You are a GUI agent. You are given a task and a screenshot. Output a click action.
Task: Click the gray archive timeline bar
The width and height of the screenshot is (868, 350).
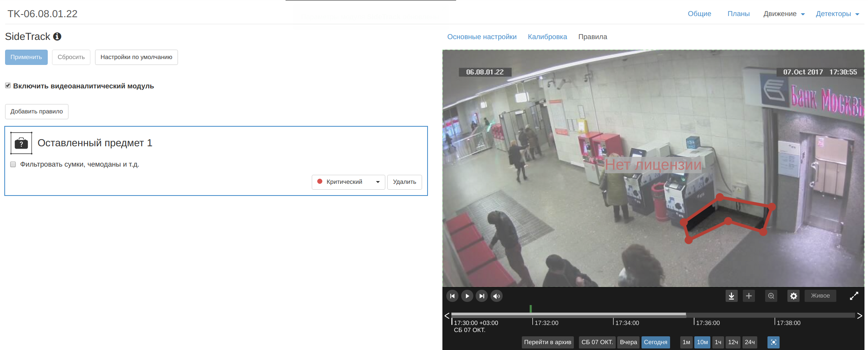point(568,314)
